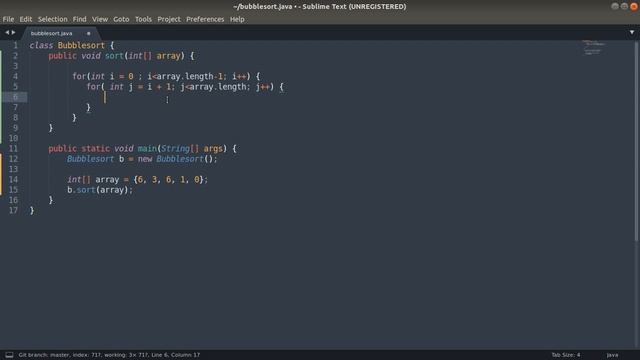Change syntax via Java in status bar
This screenshot has height=360, width=640.
[x=612, y=355]
